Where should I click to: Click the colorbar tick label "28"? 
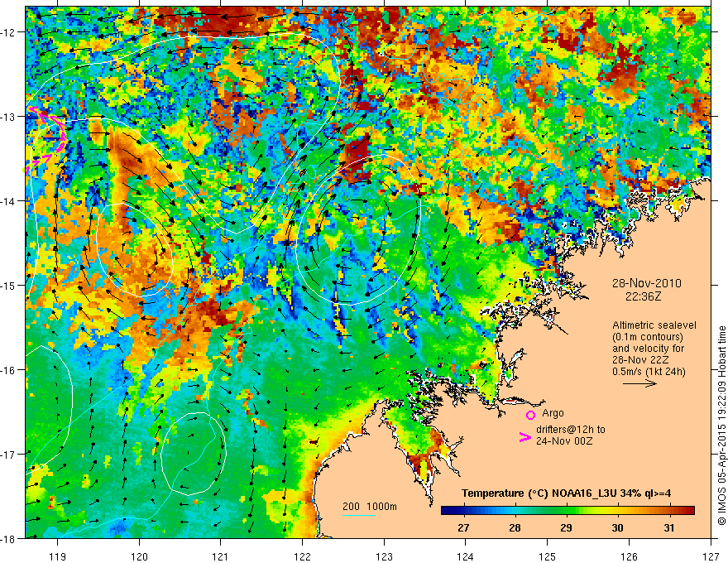(x=515, y=527)
